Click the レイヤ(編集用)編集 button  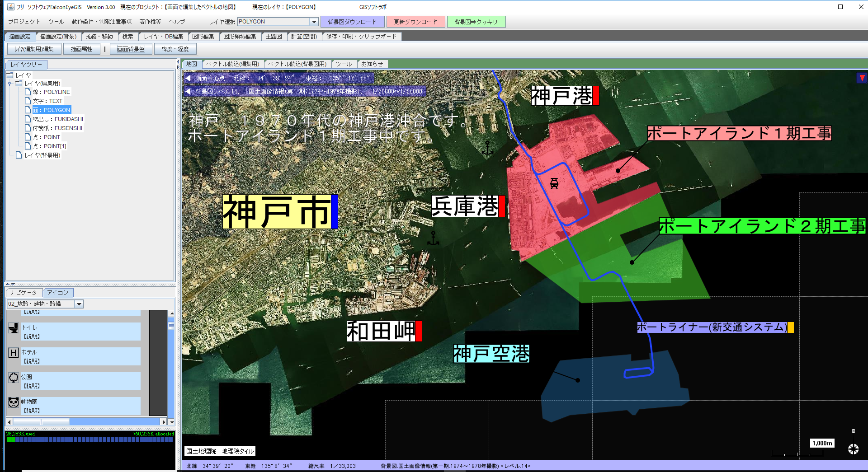click(x=34, y=49)
